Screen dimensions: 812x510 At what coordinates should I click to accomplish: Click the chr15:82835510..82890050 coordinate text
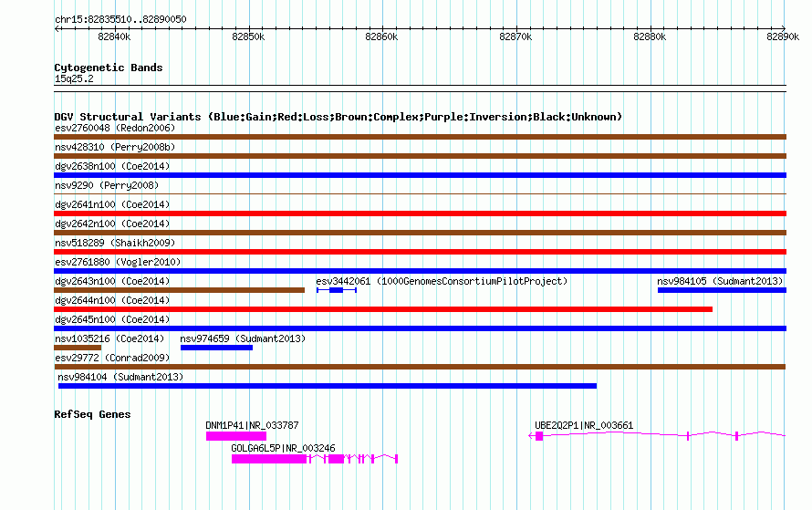120,19
